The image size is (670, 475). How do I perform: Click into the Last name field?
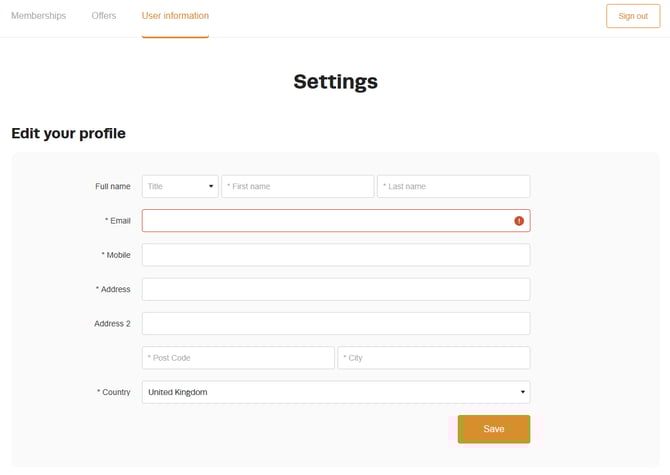(x=453, y=186)
